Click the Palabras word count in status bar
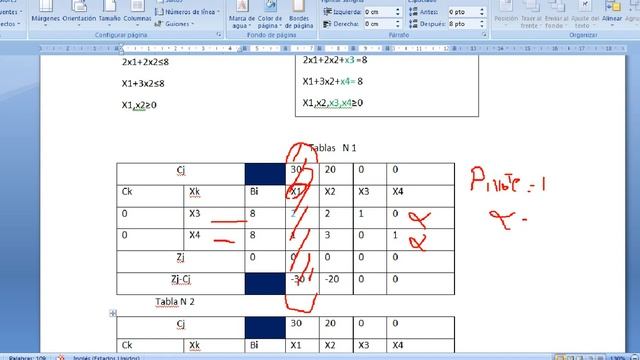This screenshot has width=640, height=360. [x=27, y=358]
